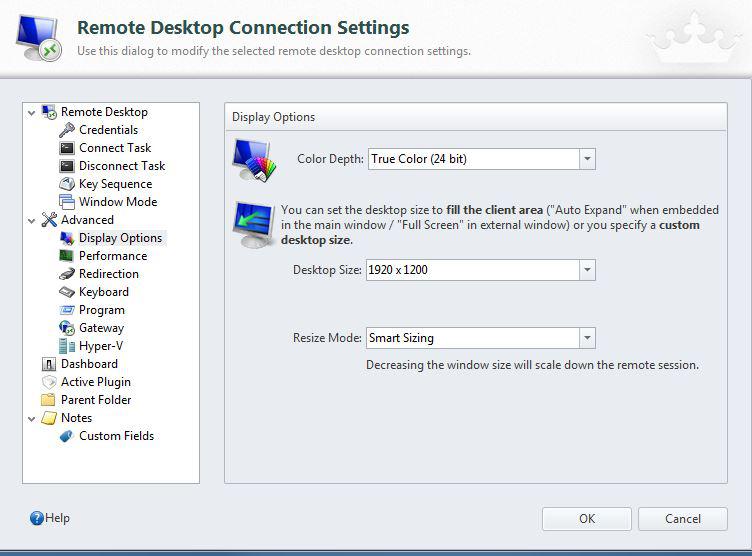
Task: Click the Gateway globe icon
Action: (x=67, y=328)
